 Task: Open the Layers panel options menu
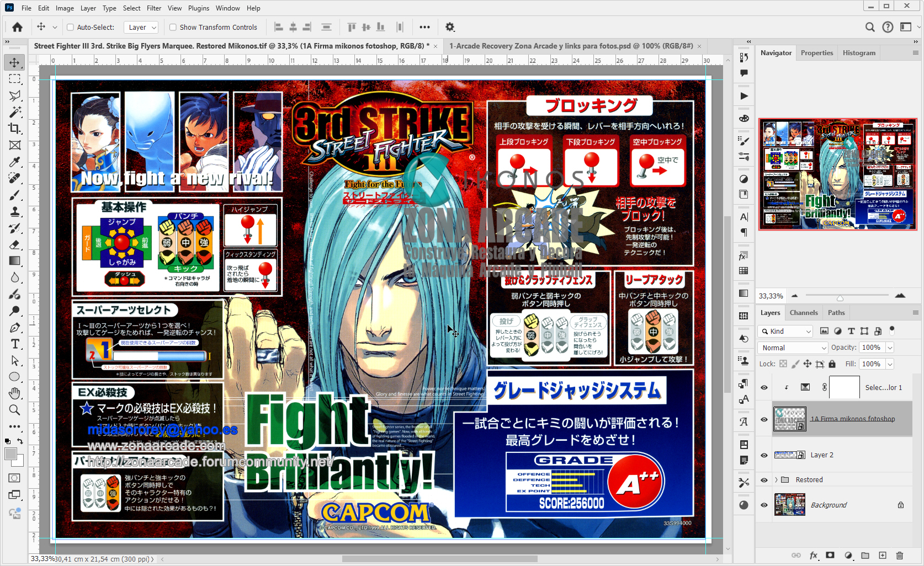915,313
